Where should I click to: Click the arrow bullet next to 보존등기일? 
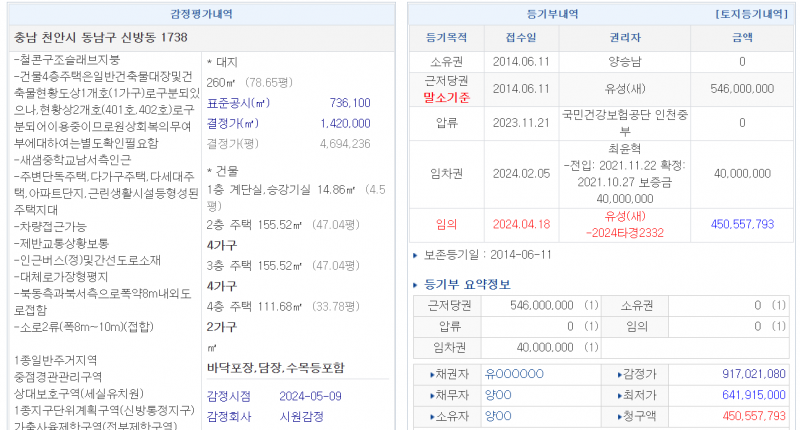pos(417,255)
